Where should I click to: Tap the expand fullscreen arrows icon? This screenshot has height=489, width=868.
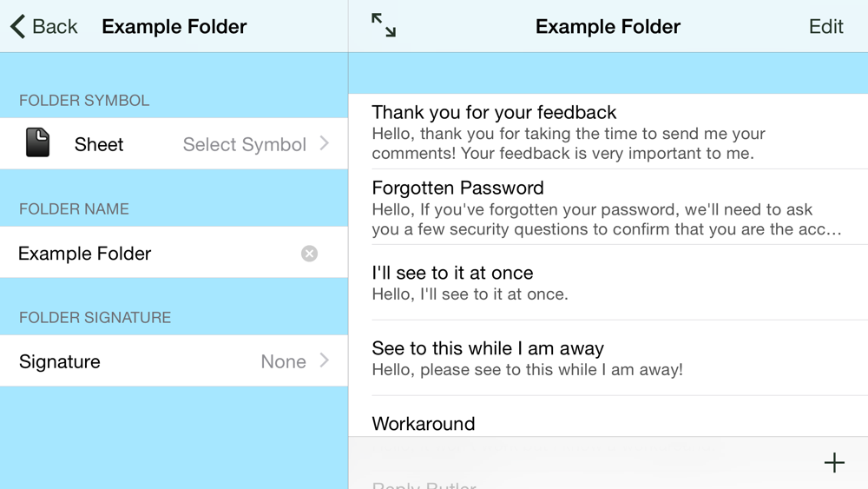point(384,25)
